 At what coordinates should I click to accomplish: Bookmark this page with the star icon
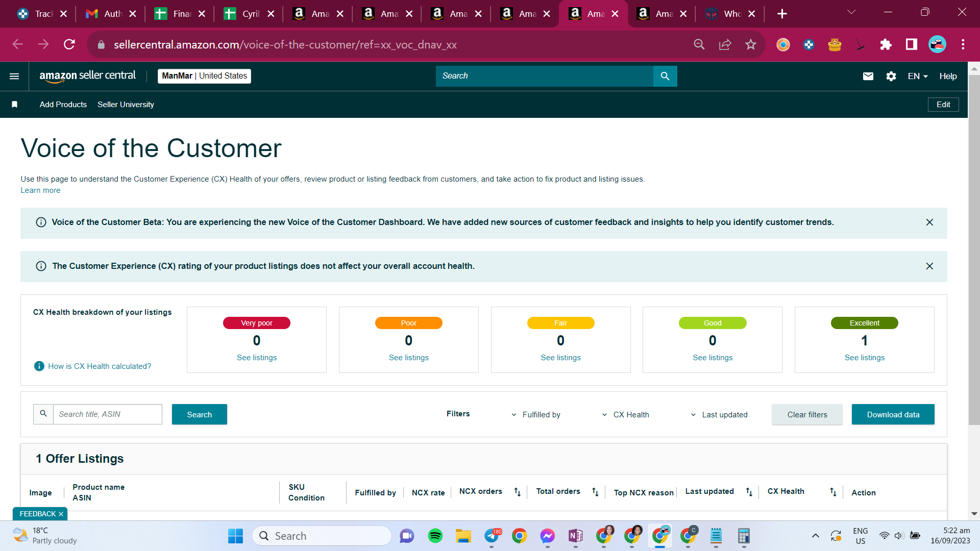pos(751,44)
